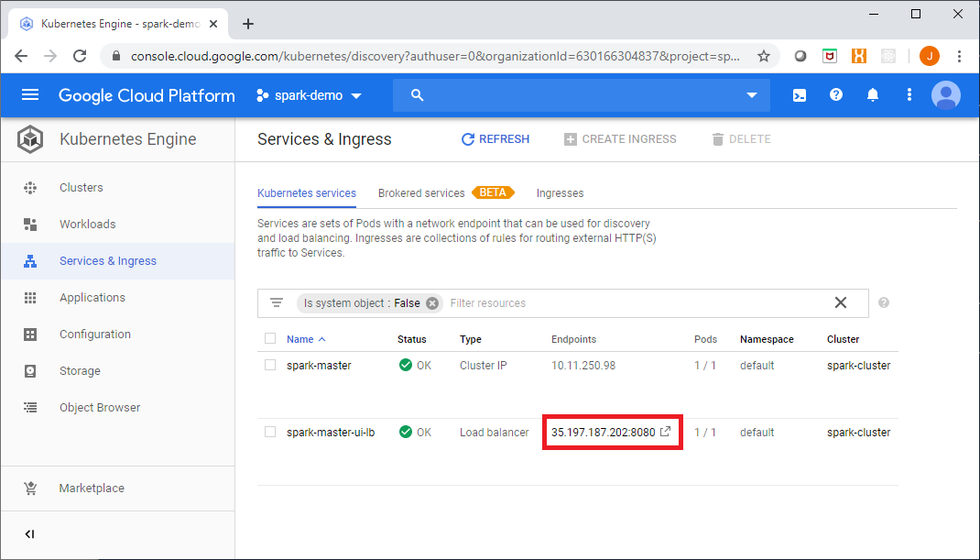The height and width of the screenshot is (560, 980).
Task: Click the Storage sidebar icon
Action: (30, 371)
